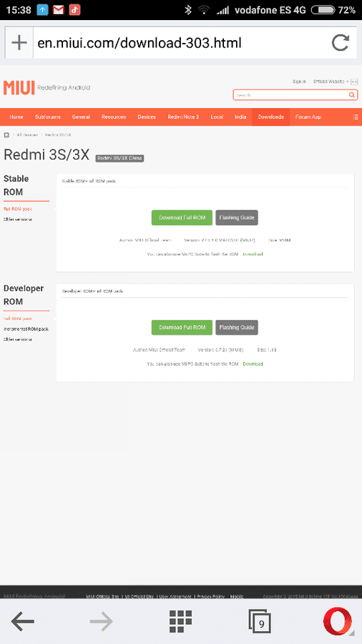Open the three-line menu in the orange nav bar

pyautogui.click(x=356, y=117)
